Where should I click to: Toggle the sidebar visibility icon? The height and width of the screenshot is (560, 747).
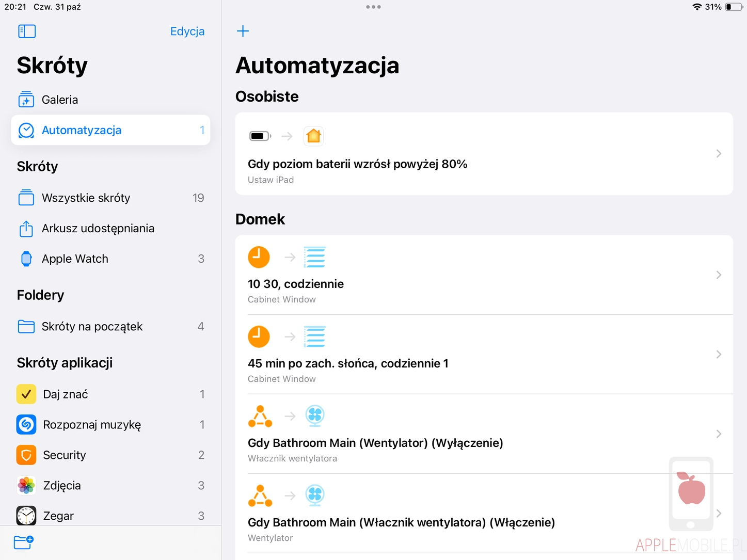[27, 31]
